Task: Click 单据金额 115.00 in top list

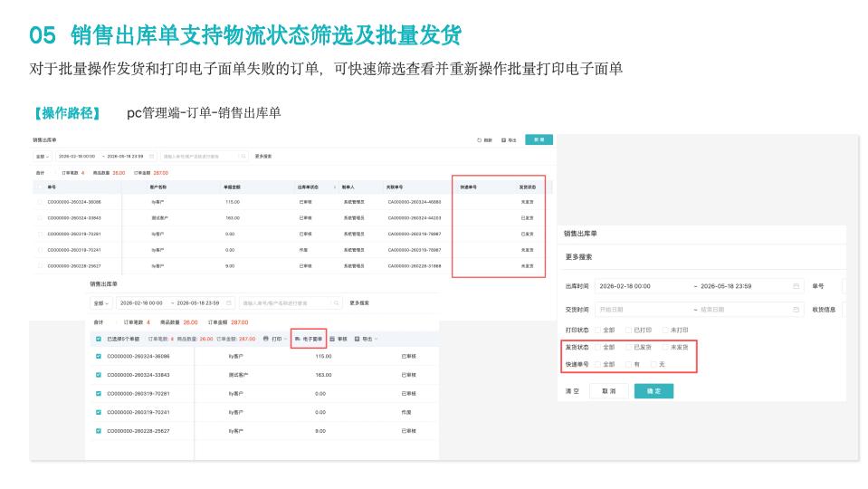Action: click(x=233, y=202)
